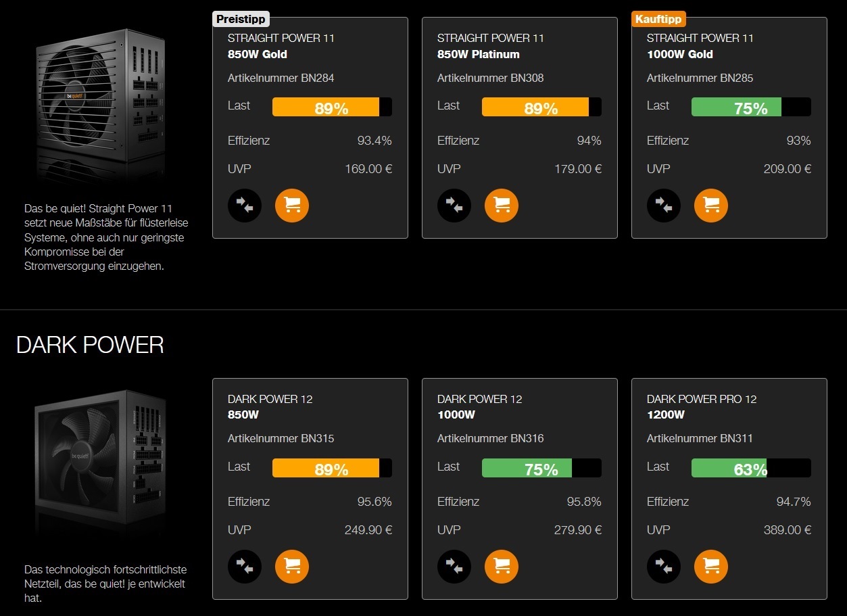Select text Artikelnummer BN316
Image resolution: width=847 pixels, height=616 pixels.
(491, 438)
